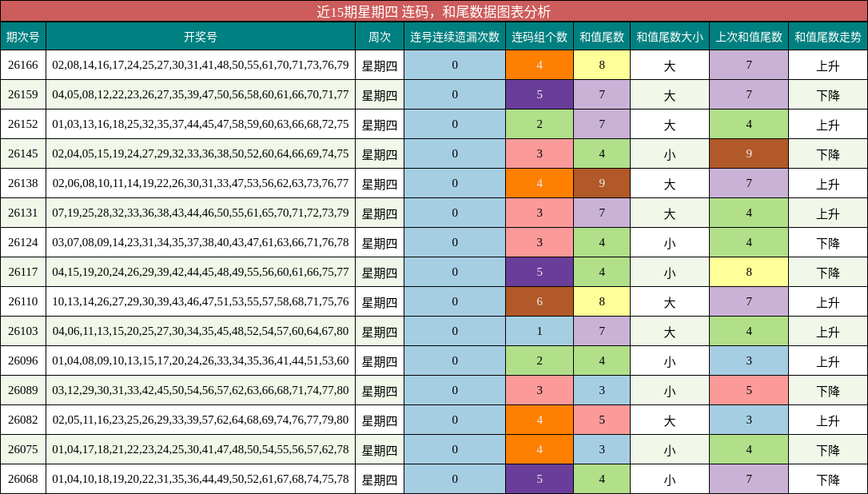Click brown 连码组个数 cell 6 in row 26110
868x494 pixels.
pos(540,302)
